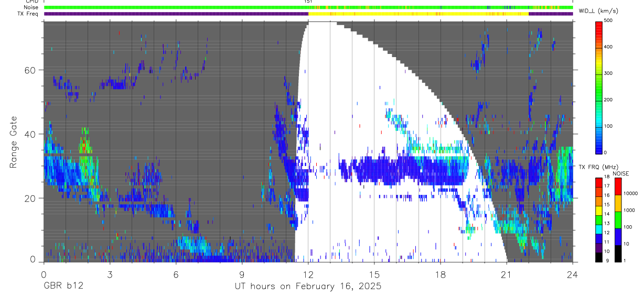Image resolution: width=644 pixels, height=297 pixels.
Task: Pick the blue 10–100 segment of NOISE legend
Action: tap(618, 237)
